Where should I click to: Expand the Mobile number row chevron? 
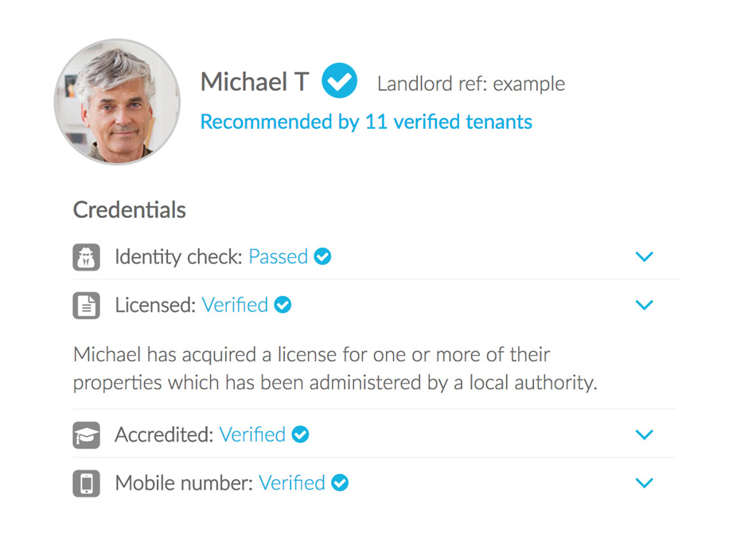[645, 483]
